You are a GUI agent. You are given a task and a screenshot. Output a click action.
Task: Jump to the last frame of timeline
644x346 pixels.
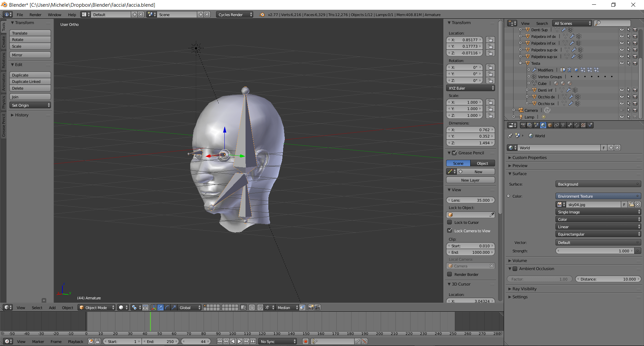point(253,341)
